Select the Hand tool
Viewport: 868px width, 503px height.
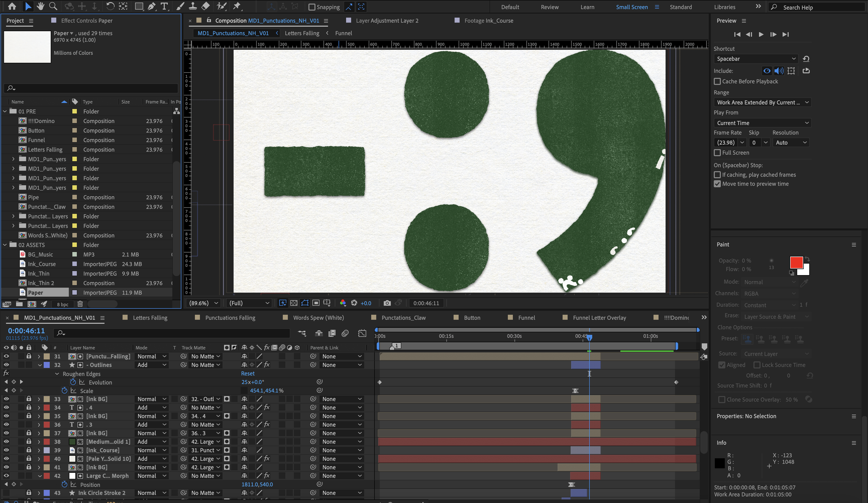pyautogui.click(x=40, y=6)
